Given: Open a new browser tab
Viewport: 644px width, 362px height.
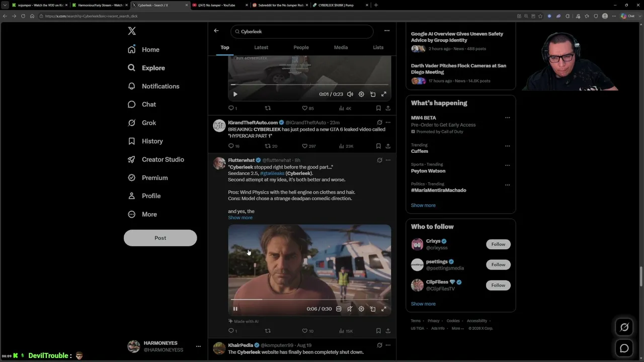Looking at the screenshot, I should 376,5.
